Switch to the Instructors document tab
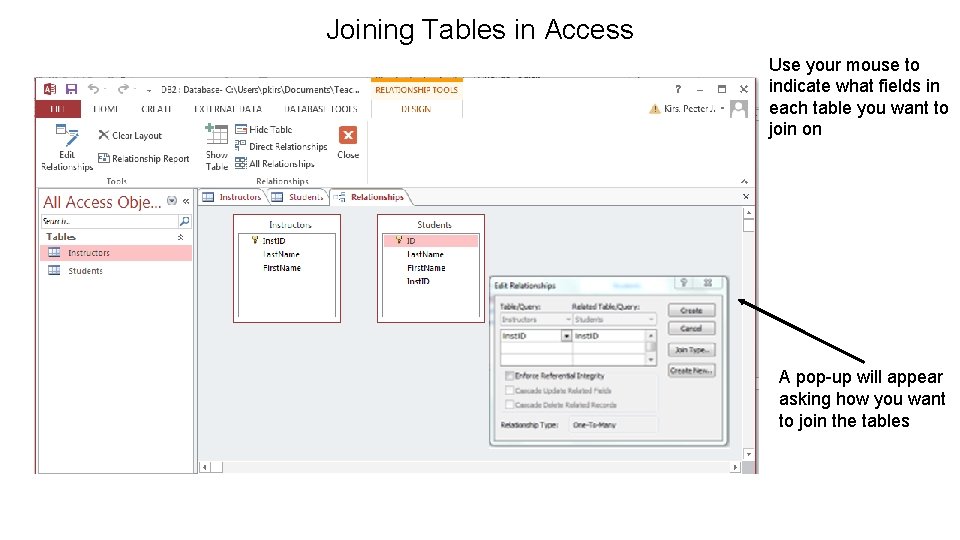Screen dimensions: 960x540 click(233, 197)
